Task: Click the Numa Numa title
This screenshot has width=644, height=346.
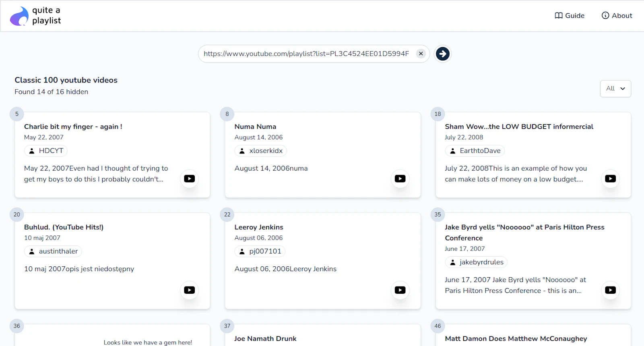Action: (x=255, y=127)
